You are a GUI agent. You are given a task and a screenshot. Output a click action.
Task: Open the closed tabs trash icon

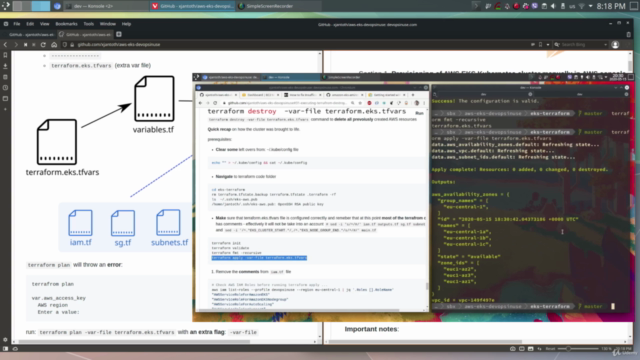pyautogui.click(x=629, y=35)
